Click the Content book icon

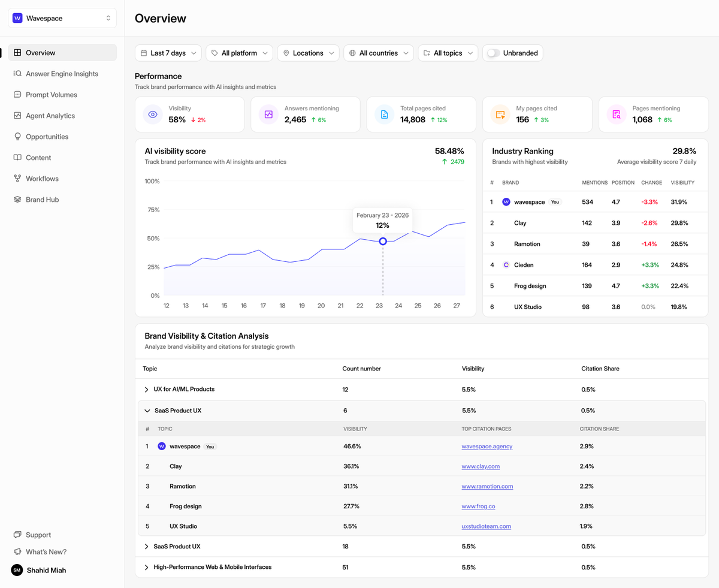click(x=17, y=158)
